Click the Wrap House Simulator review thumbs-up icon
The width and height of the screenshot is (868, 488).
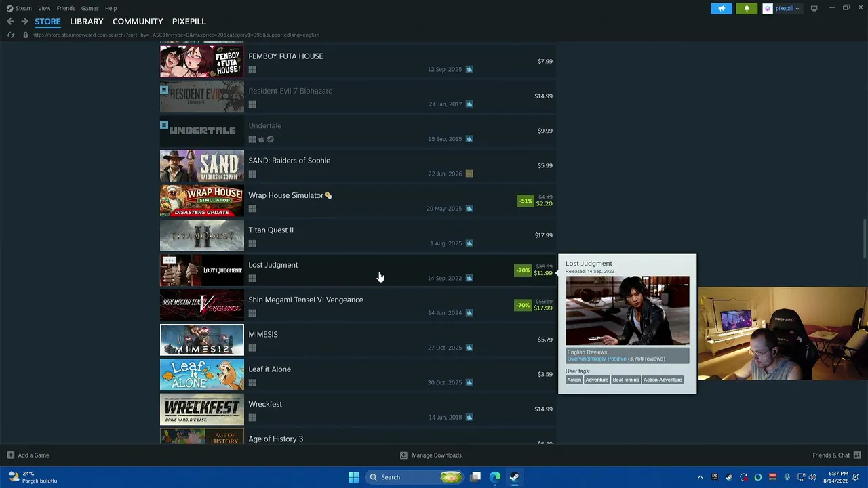[469, 208]
